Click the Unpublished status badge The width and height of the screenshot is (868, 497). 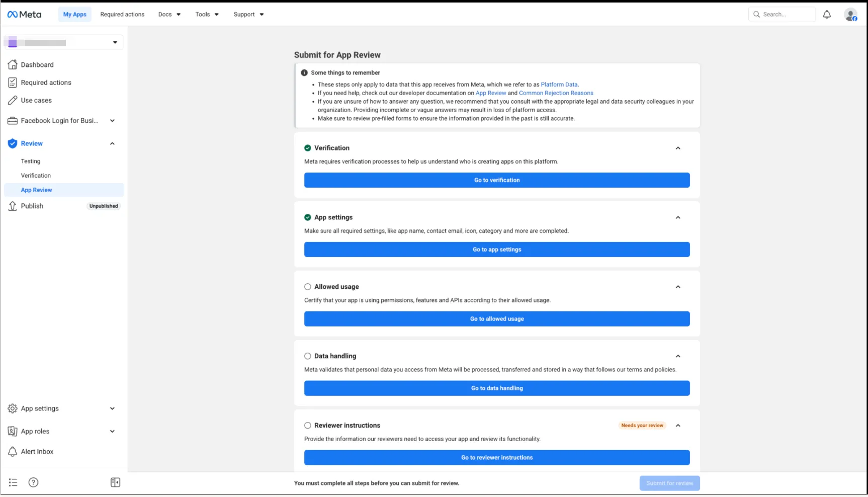(x=104, y=206)
